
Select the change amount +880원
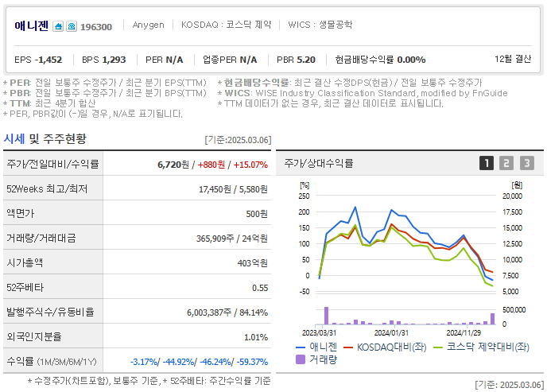point(211,165)
